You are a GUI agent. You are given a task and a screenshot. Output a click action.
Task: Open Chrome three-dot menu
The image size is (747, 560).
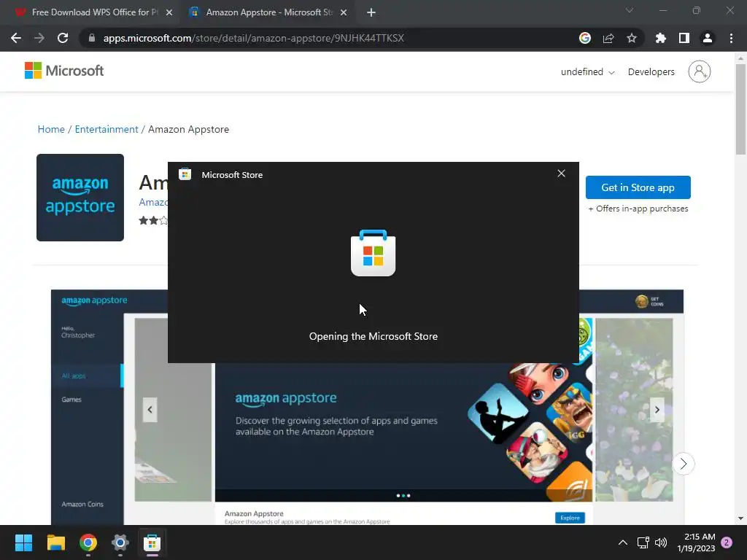click(x=731, y=38)
